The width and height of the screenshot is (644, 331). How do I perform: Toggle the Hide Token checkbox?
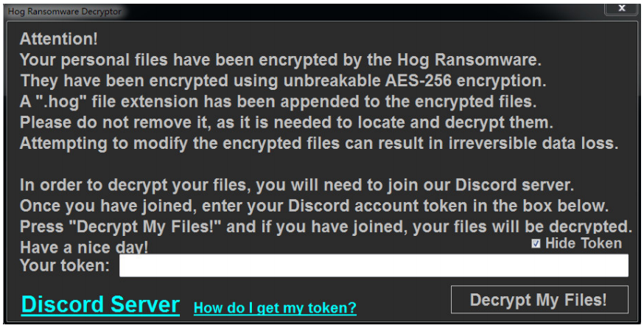click(x=536, y=244)
